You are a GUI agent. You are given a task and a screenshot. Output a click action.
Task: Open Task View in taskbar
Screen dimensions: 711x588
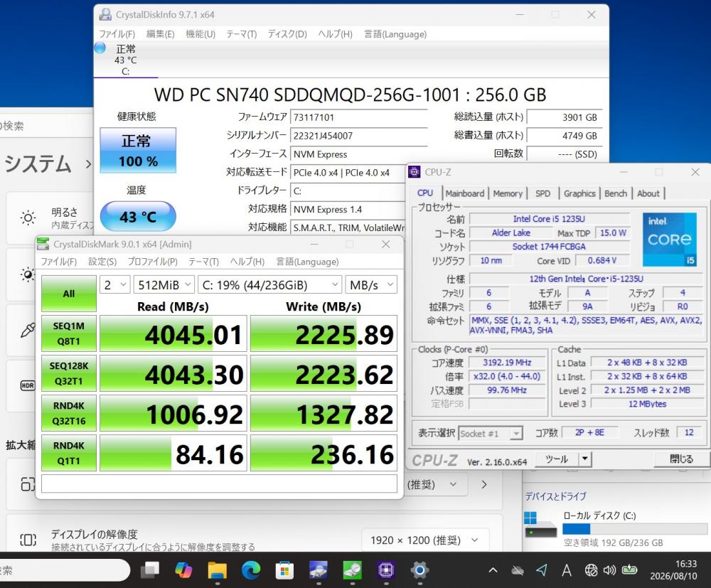[150, 570]
